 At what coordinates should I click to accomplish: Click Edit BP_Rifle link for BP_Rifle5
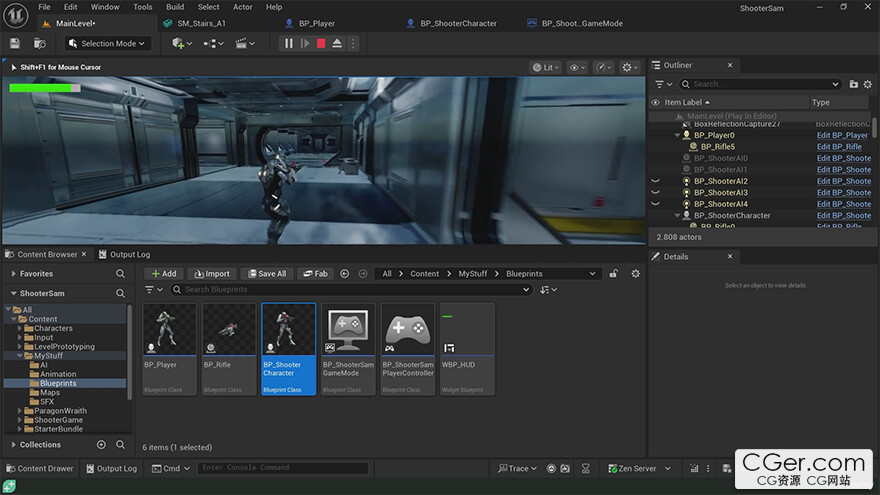[x=839, y=146]
